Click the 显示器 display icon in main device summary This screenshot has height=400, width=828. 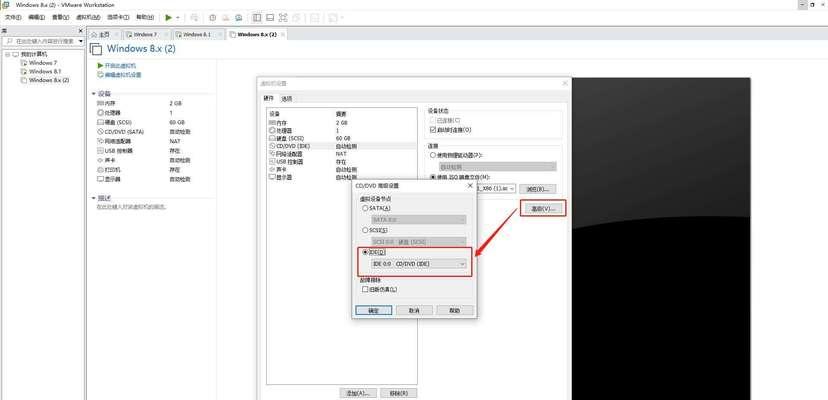(100, 179)
